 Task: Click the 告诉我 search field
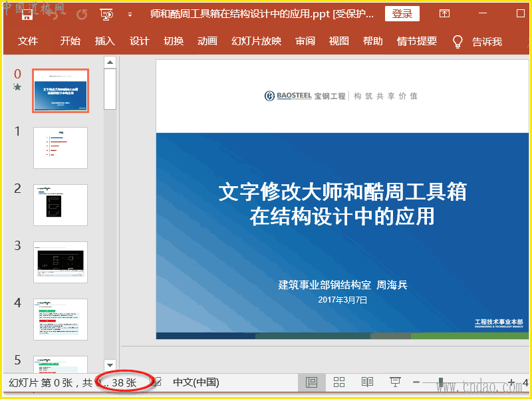487,42
